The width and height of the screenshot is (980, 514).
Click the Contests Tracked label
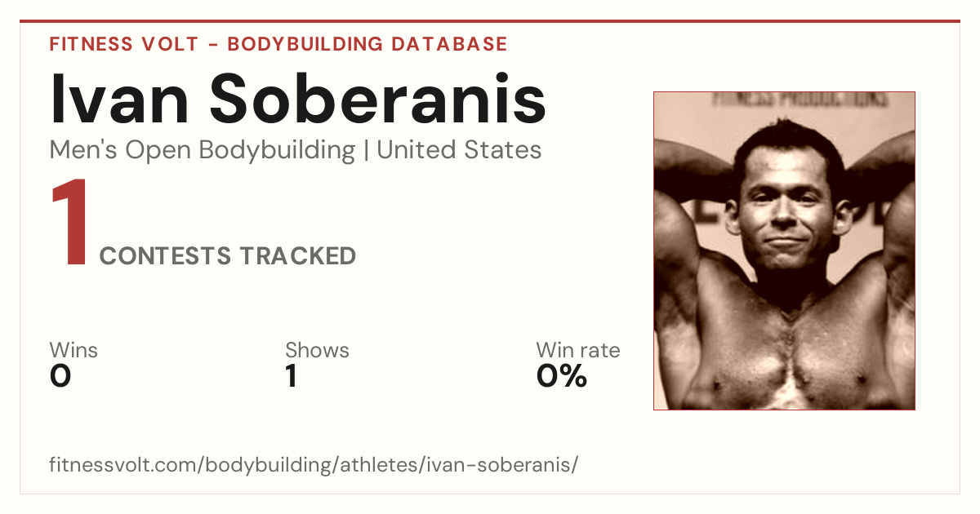[228, 256]
